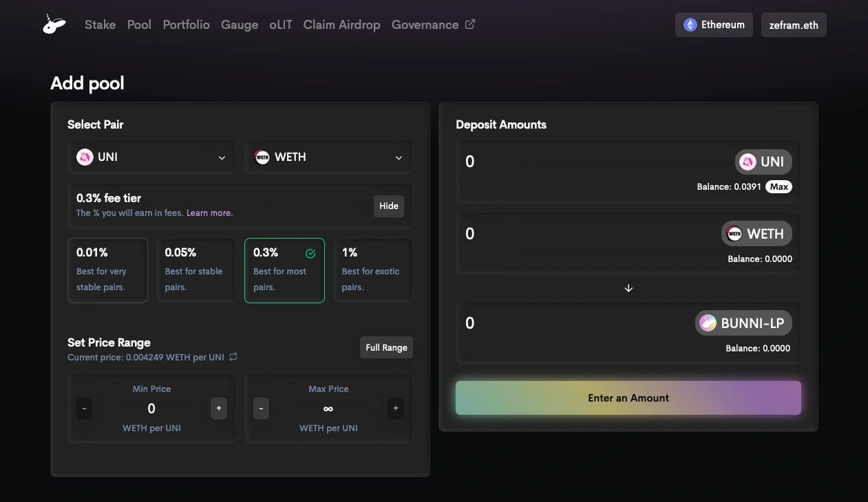The image size is (868, 502).
Task: Select the 0.01% fee tier
Action: tap(107, 270)
